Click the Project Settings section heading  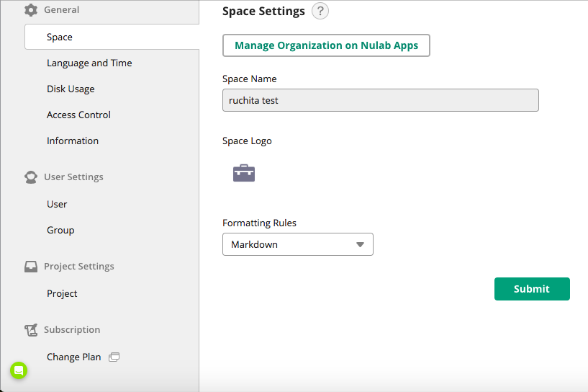pyautogui.click(x=78, y=266)
